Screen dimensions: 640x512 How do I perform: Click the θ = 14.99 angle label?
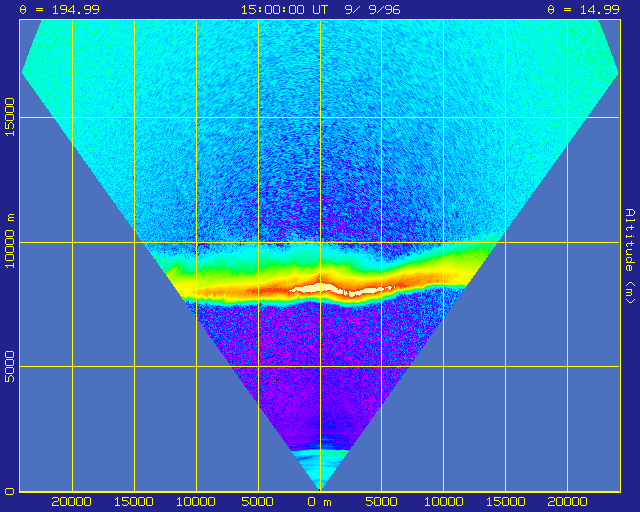[x=583, y=9]
